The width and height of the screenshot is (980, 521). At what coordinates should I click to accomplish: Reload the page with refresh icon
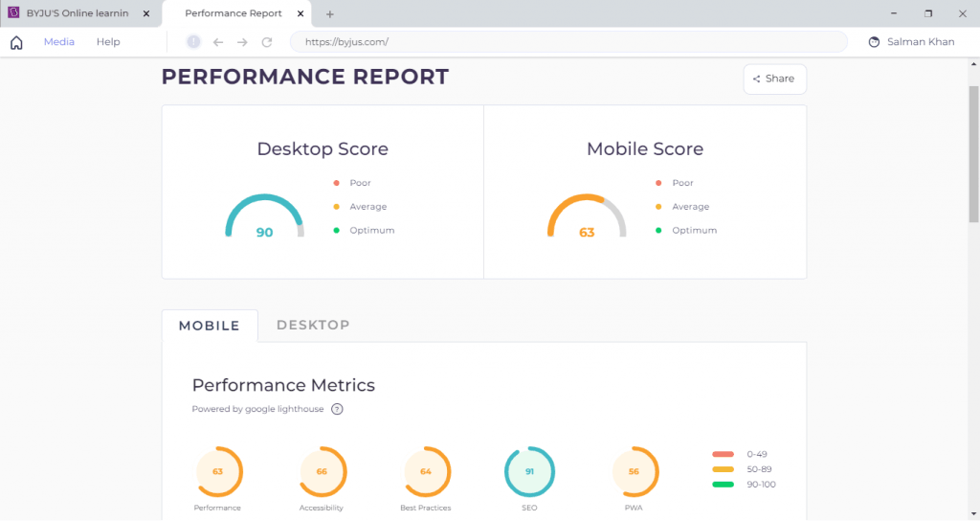[267, 42]
